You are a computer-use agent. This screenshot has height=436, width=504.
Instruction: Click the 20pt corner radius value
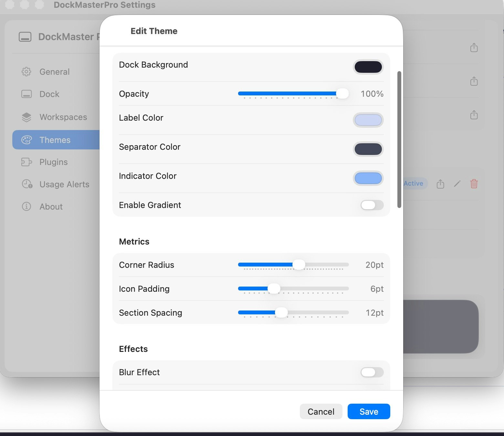click(374, 265)
